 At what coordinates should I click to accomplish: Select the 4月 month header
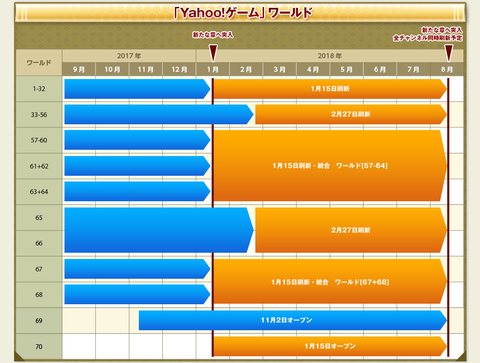tap(313, 69)
